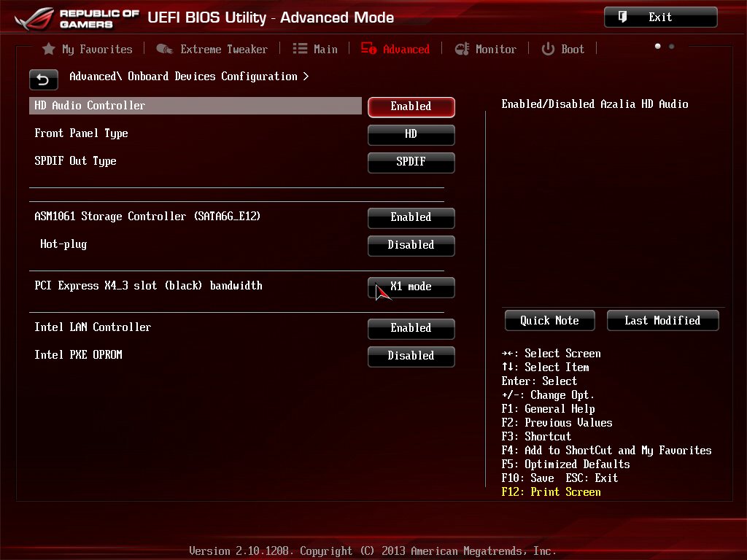Open the Boot tab
The height and width of the screenshot is (560, 747).
[573, 49]
